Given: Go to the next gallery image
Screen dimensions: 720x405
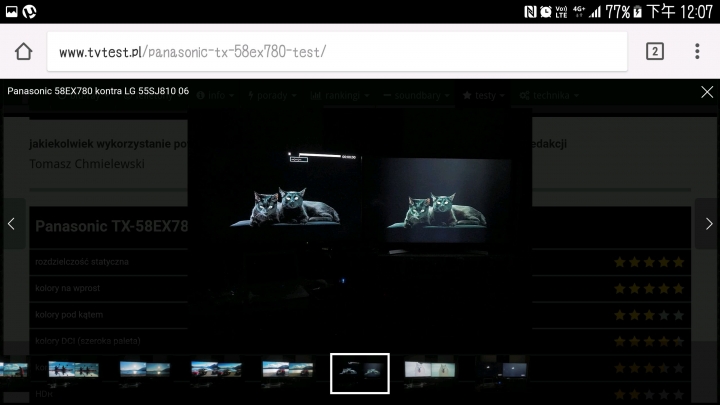Looking at the screenshot, I should pyautogui.click(x=709, y=224).
